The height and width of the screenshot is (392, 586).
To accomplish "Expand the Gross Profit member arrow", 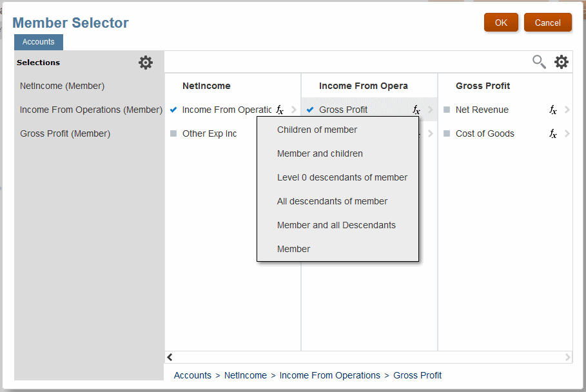I will click(x=430, y=110).
